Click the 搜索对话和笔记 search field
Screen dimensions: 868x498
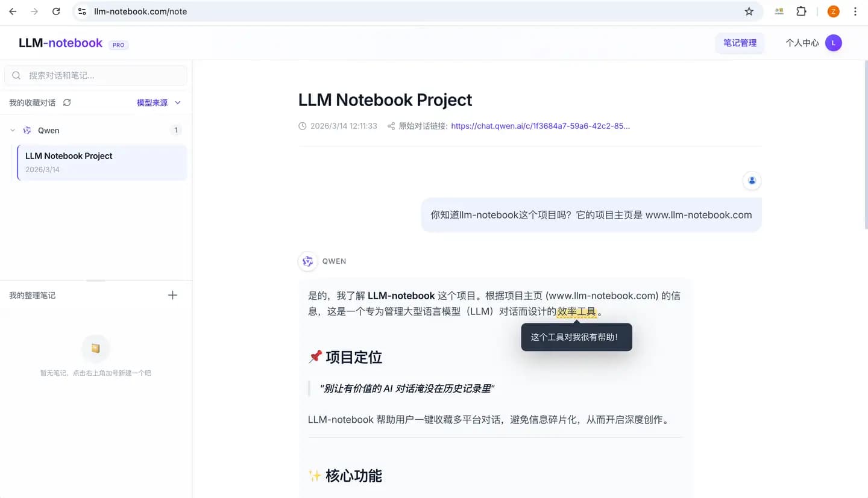click(x=96, y=75)
